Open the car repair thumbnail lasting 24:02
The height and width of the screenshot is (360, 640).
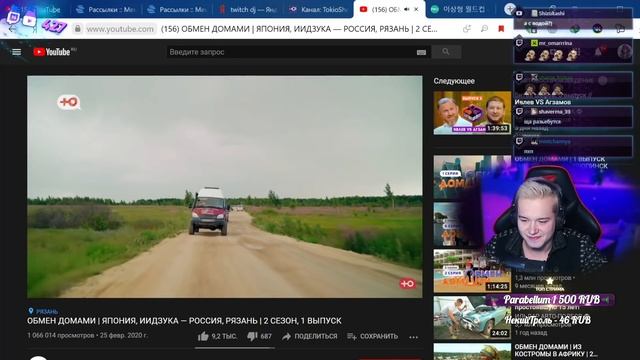point(472,318)
